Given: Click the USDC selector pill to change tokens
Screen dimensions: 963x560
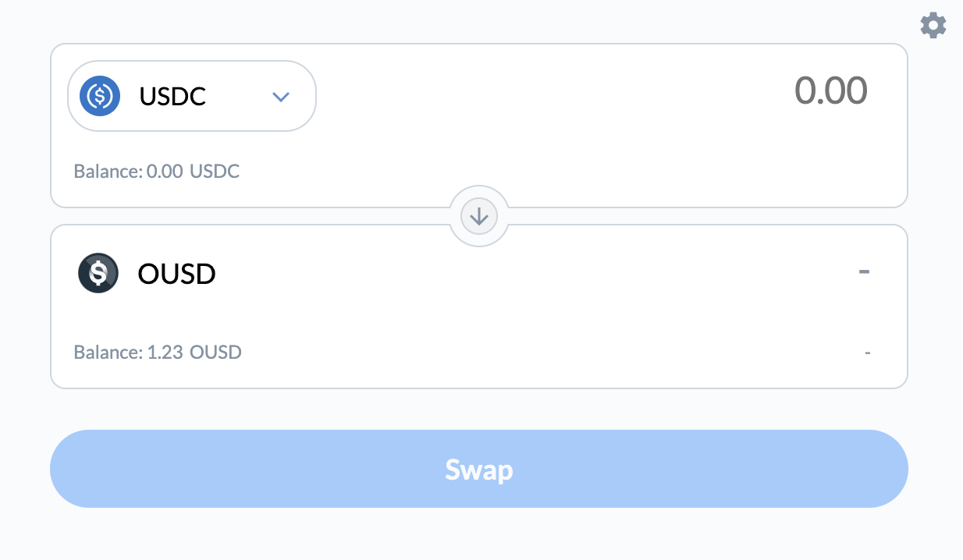Looking at the screenshot, I should (x=191, y=96).
